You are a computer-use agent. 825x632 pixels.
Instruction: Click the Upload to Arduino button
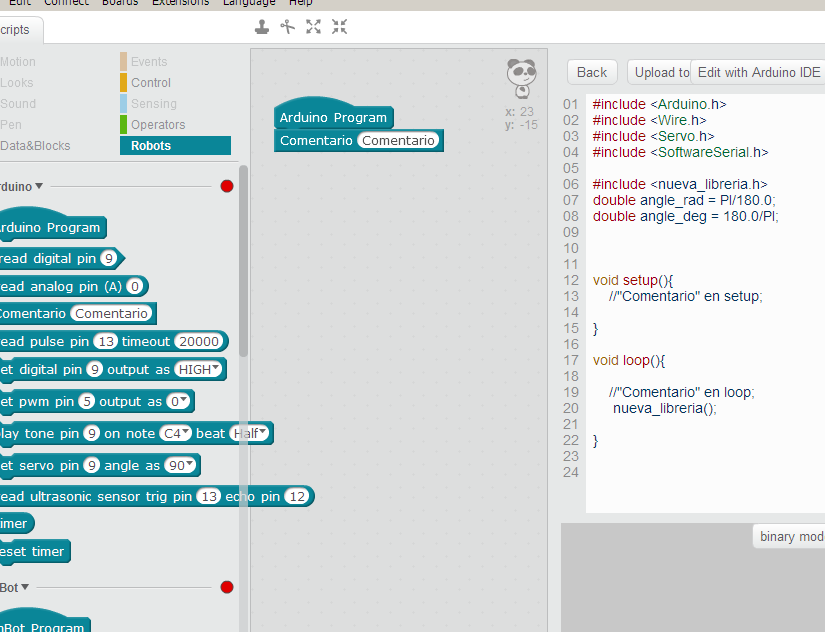[x=659, y=72]
